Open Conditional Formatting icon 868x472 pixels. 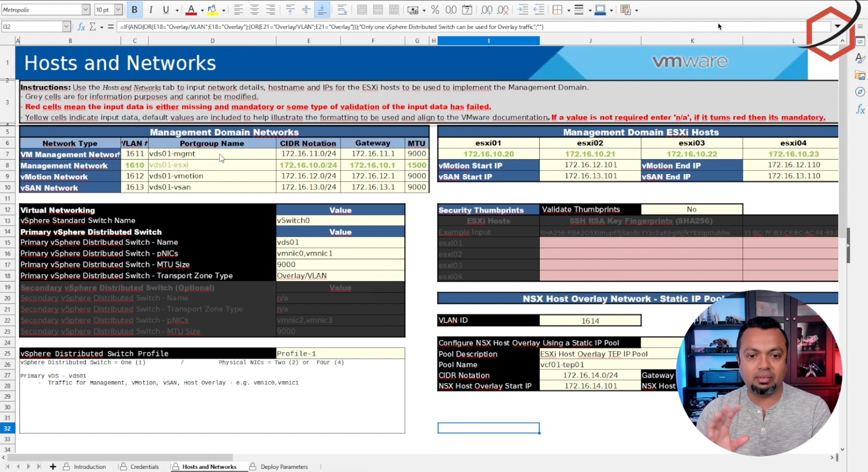click(625, 10)
